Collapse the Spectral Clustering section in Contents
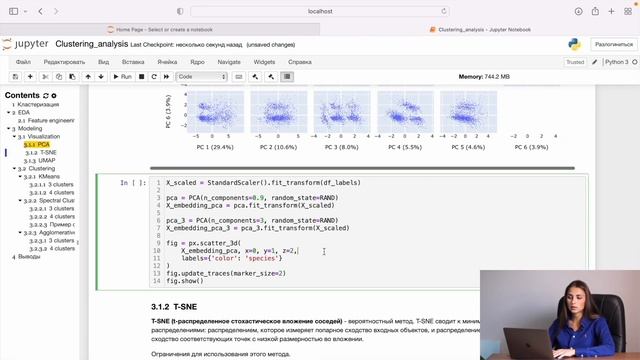Viewport: 640px width, 360px height. pos(20,200)
